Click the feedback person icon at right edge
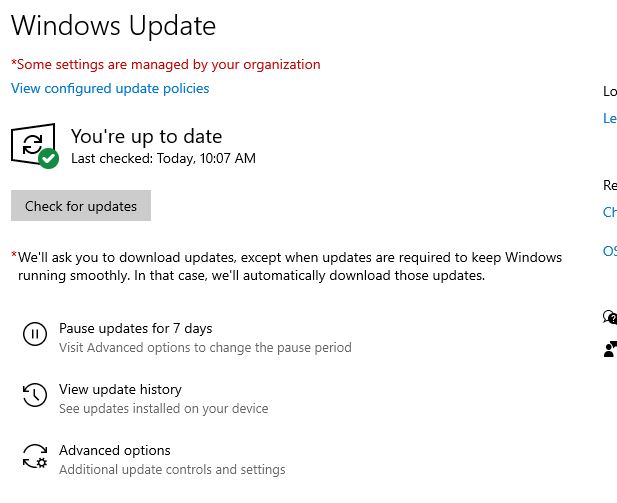This screenshot has height=503, width=617. point(610,348)
